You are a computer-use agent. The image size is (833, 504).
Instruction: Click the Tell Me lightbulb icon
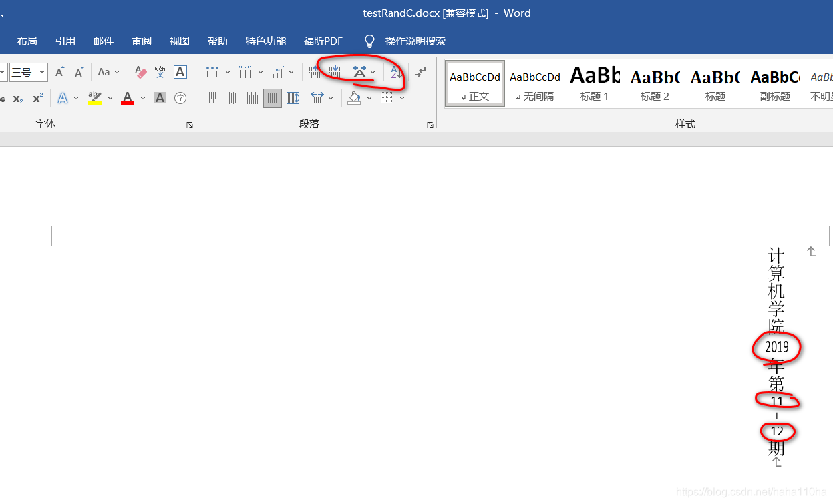click(369, 41)
